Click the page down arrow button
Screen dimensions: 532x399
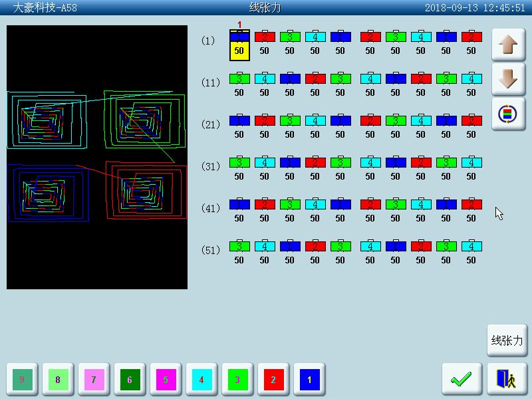tap(508, 79)
